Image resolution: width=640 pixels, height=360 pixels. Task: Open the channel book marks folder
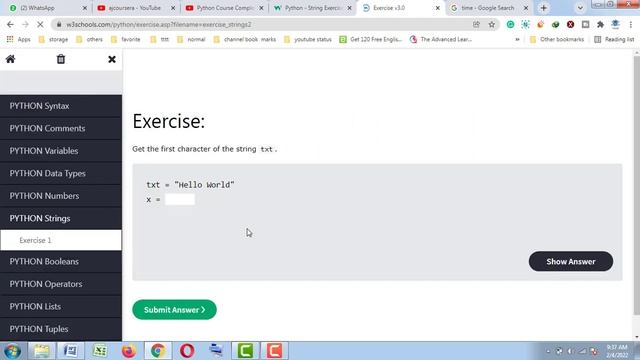pyautogui.click(x=245, y=40)
